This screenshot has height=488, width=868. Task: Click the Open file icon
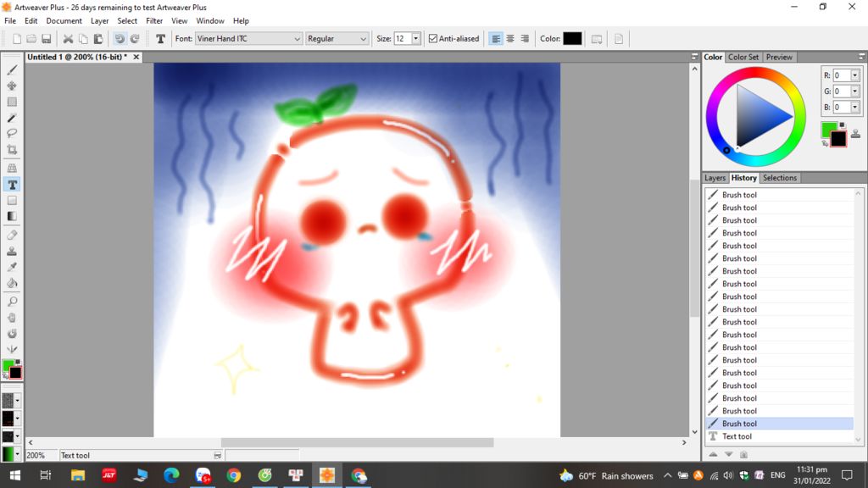(x=31, y=39)
